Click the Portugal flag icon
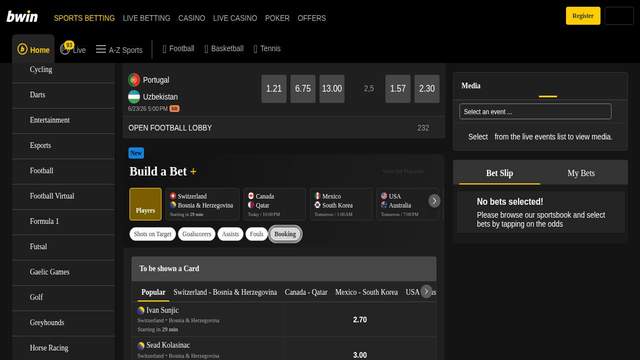Image resolution: width=640 pixels, height=360 pixels. [x=134, y=80]
